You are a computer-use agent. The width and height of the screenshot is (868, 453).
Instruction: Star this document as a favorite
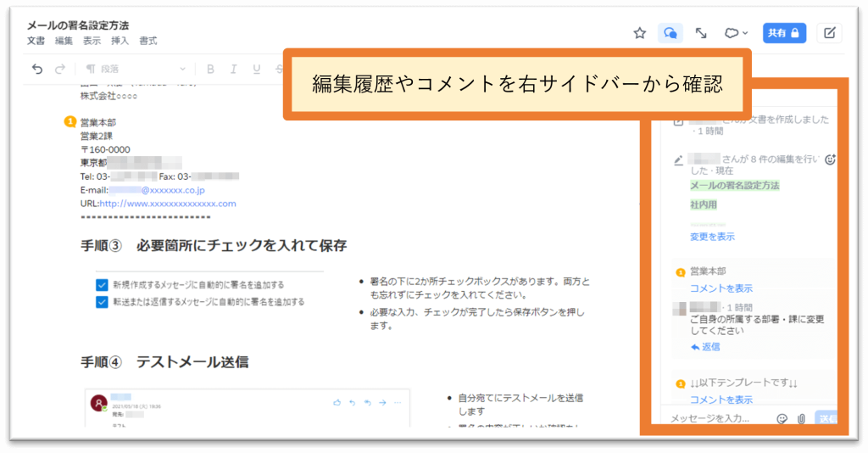(640, 33)
